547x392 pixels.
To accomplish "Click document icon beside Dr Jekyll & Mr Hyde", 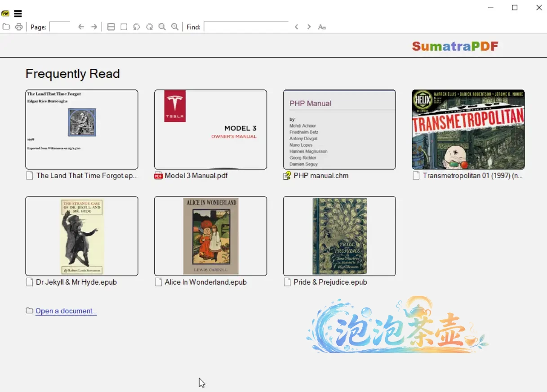I will (x=30, y=282).
